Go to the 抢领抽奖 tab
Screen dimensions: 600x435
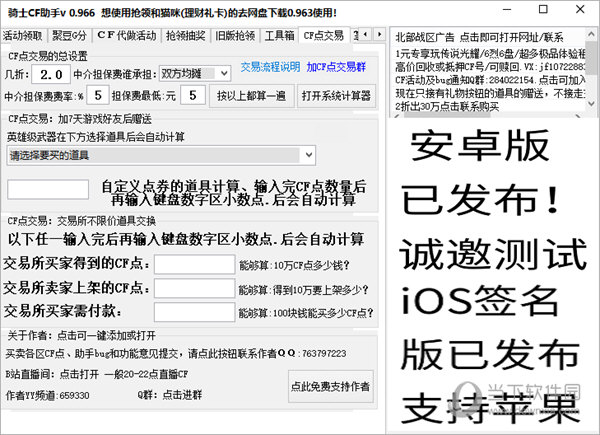click(186, 36)
